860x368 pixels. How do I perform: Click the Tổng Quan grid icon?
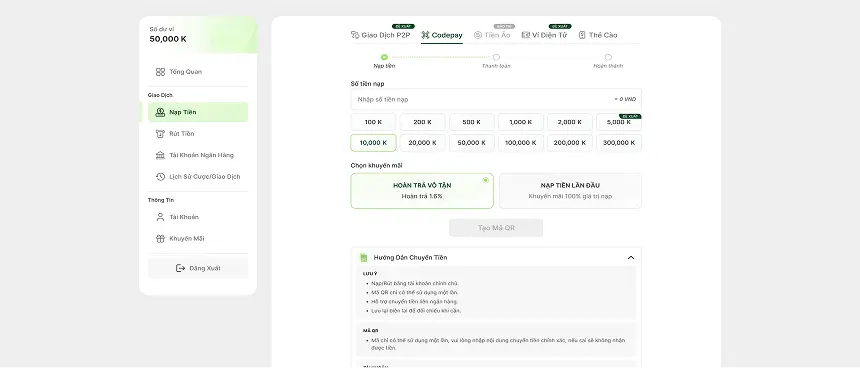tap(160, 72)
